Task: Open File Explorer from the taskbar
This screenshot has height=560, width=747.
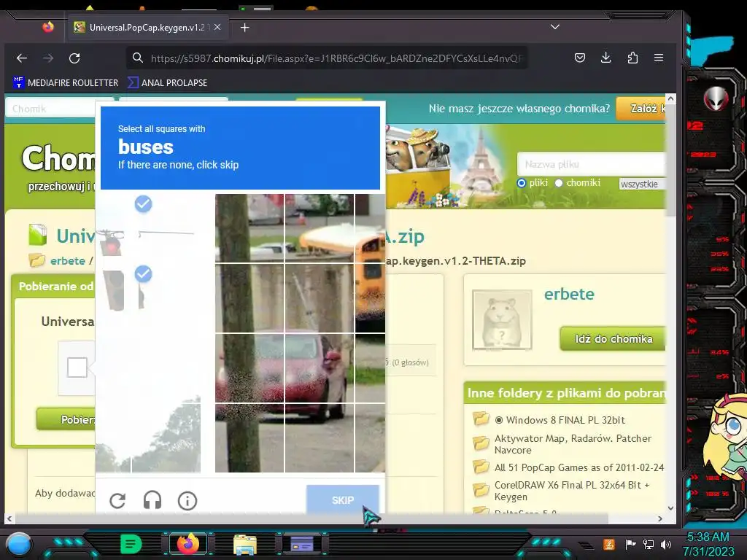Action: tap(245, 545)
